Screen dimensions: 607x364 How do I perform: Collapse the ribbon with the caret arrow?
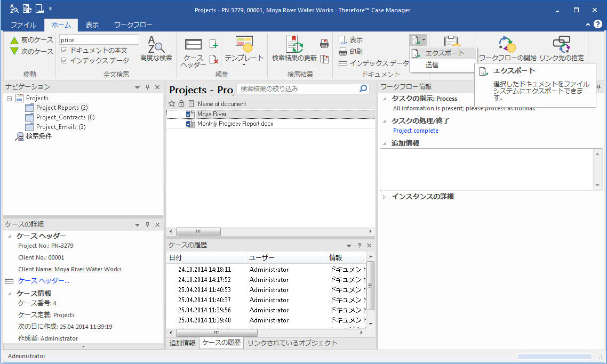(x=588, y=25)
